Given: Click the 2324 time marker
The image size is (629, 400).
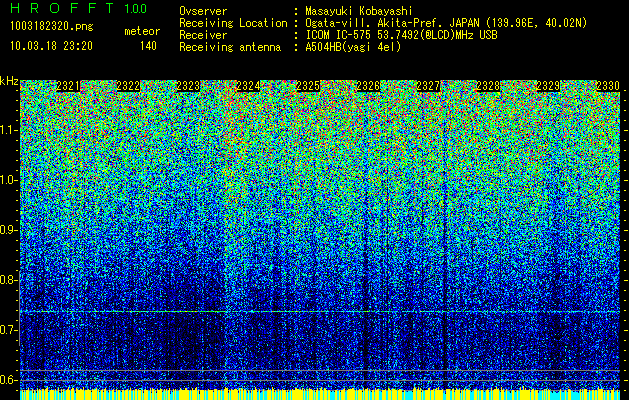Looking at the screenshot, I should (248, 85).
